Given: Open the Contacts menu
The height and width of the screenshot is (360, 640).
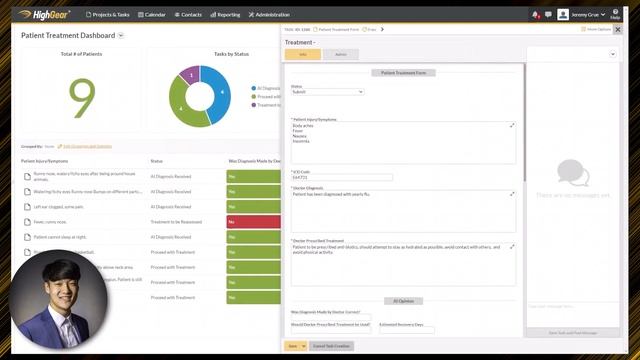Looking at the screenshot, I should 188,15.
